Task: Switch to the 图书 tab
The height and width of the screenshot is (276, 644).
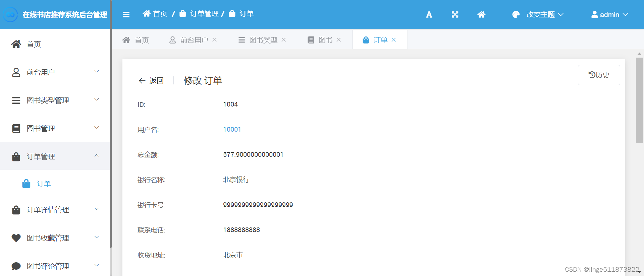Action: click(325, 40)
